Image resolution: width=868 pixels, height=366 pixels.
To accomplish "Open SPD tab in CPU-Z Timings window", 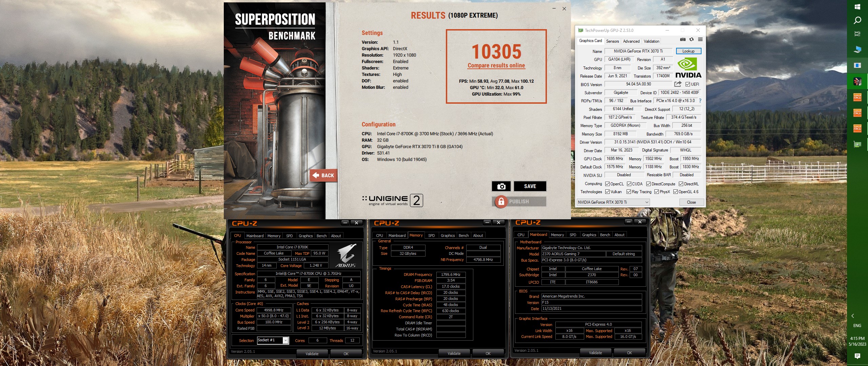I will 431,236.
